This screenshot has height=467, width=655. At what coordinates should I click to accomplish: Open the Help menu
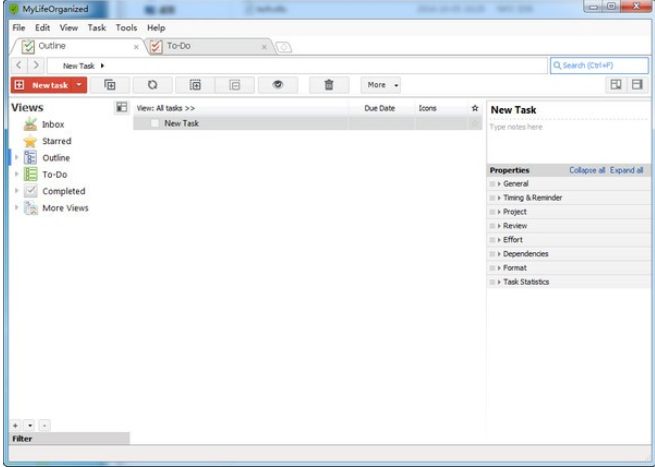pos(156,28)
